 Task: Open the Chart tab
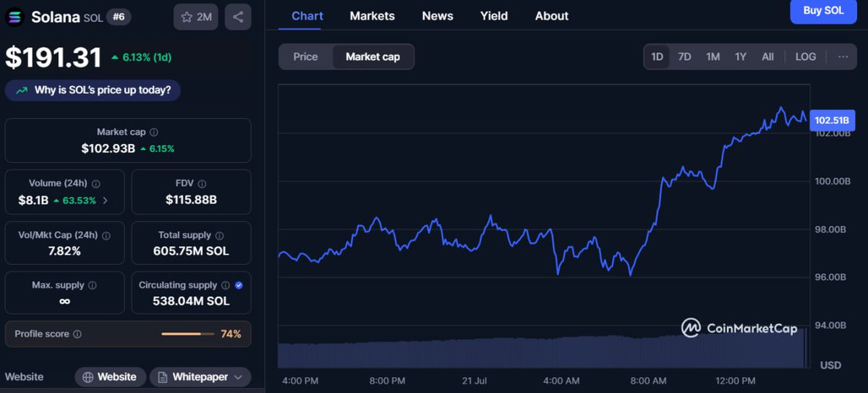coord(307,16)
